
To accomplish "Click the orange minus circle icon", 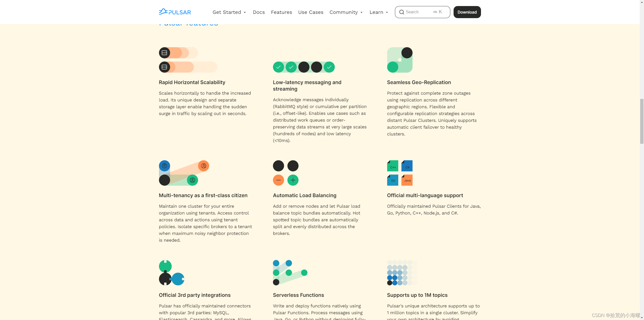I will [278, 180].
